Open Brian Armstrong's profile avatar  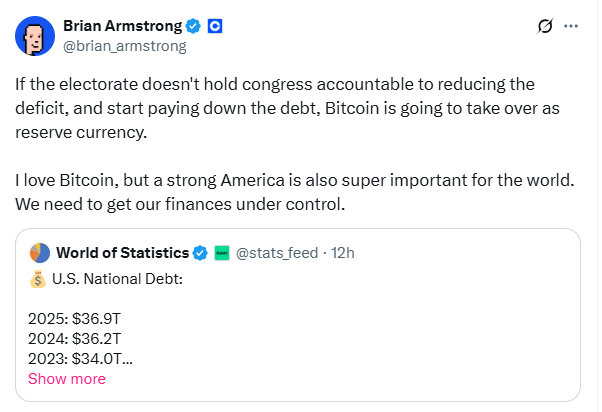[35, 35]
